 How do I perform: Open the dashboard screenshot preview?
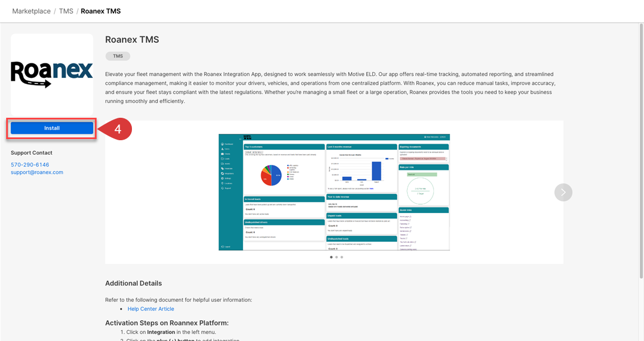click(334, 192)
